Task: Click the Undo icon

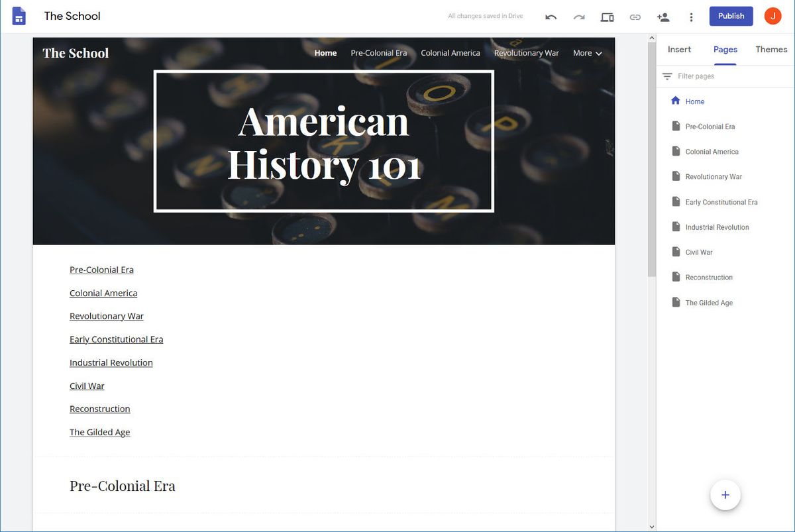Action: pyautogui.click(x=551, y=16)
